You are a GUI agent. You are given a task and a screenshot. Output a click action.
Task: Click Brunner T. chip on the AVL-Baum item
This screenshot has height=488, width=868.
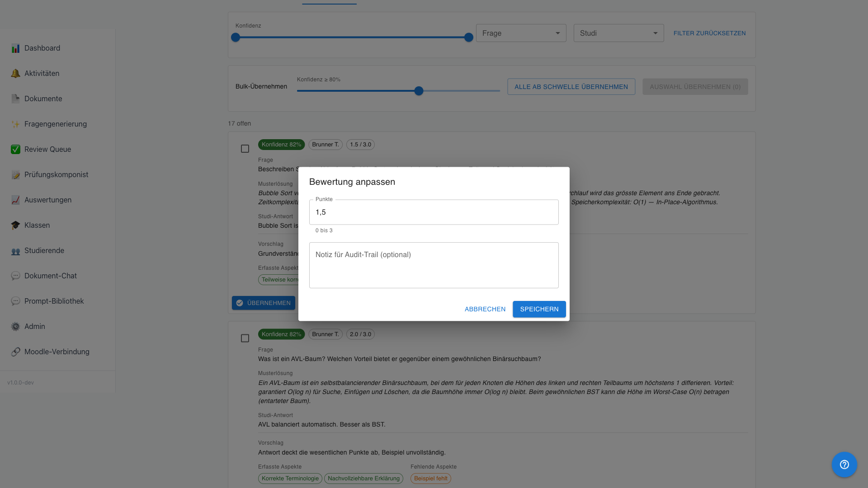[325, 334]
